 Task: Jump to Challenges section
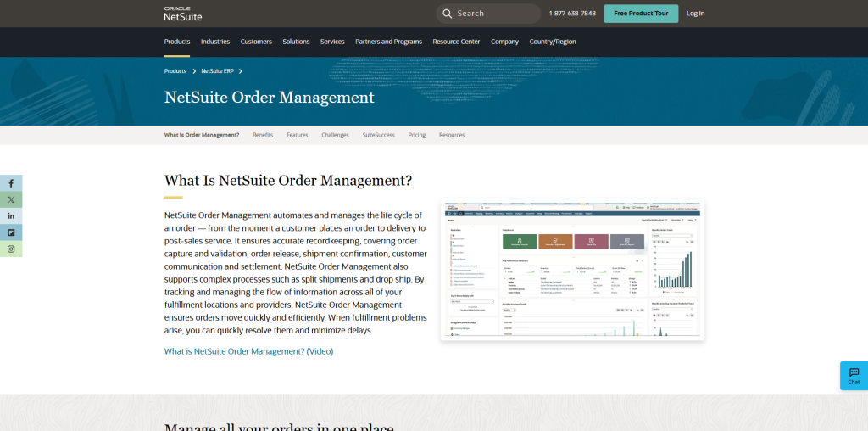point(336,135)
